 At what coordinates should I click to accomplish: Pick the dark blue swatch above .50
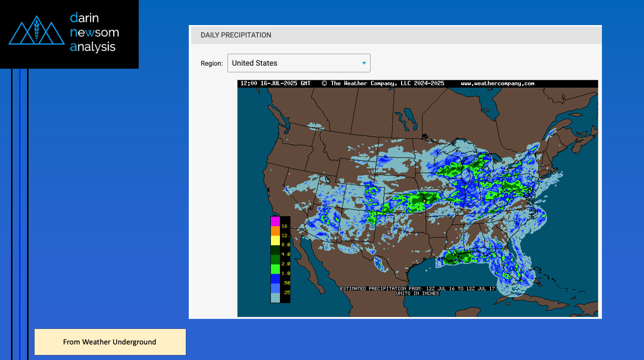(x=275, y=278)
